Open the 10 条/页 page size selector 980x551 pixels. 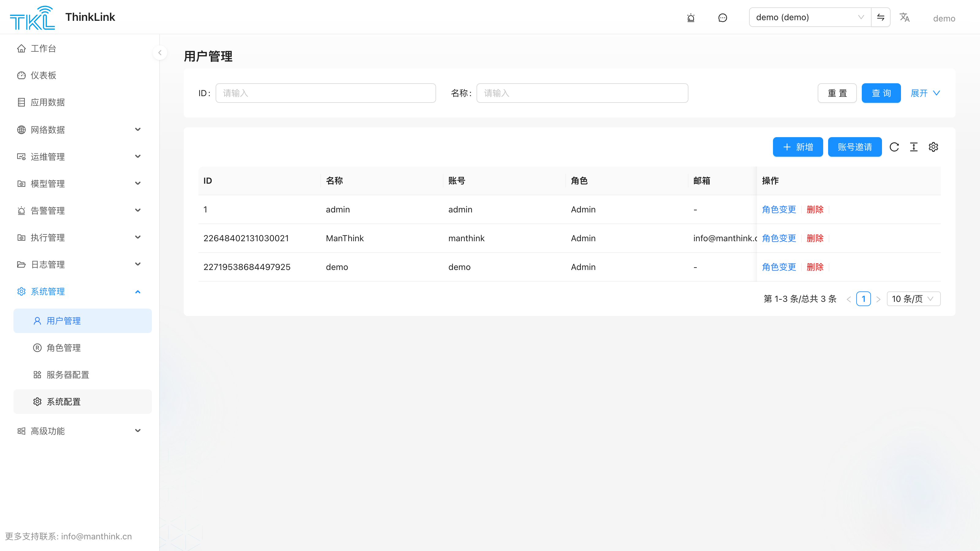914,299
